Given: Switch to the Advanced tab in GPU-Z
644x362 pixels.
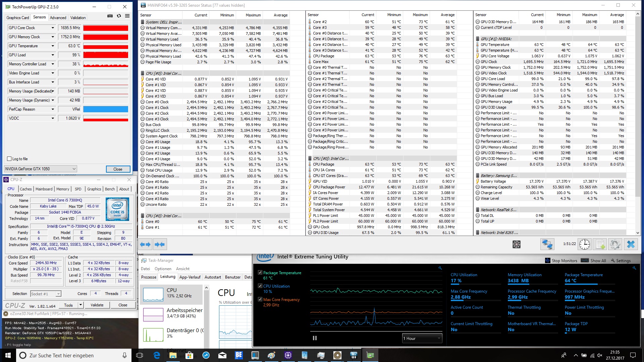Looking at the screenshot, I should tap(58, 18).
